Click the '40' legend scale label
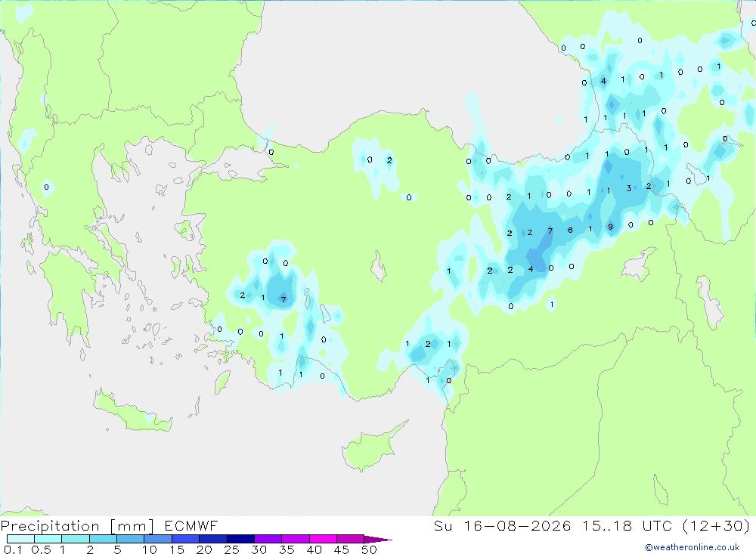The image size is (756, 554). pos(314,549)
